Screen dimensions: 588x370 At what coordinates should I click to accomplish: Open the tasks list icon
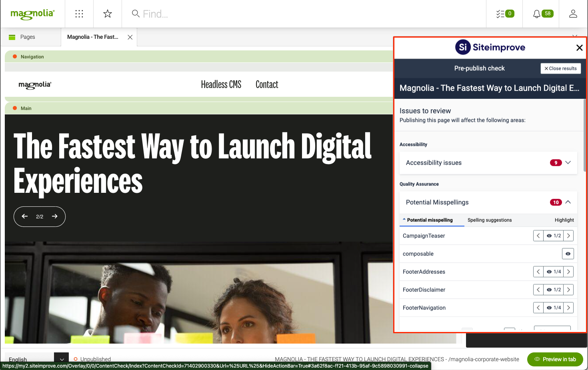click(x=504, y=14)
